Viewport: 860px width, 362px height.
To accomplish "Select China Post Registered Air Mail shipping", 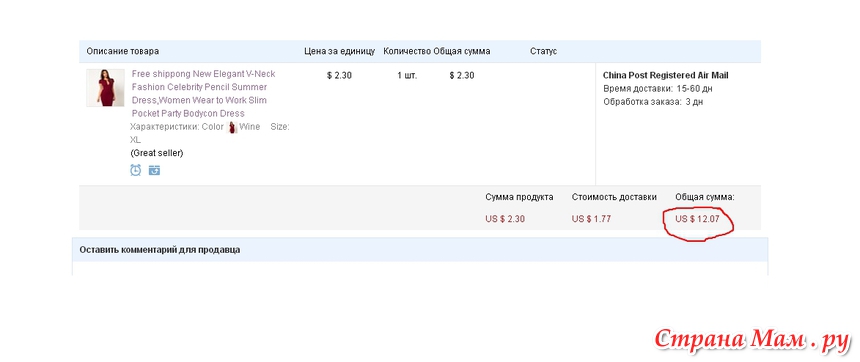I will 665,75.
